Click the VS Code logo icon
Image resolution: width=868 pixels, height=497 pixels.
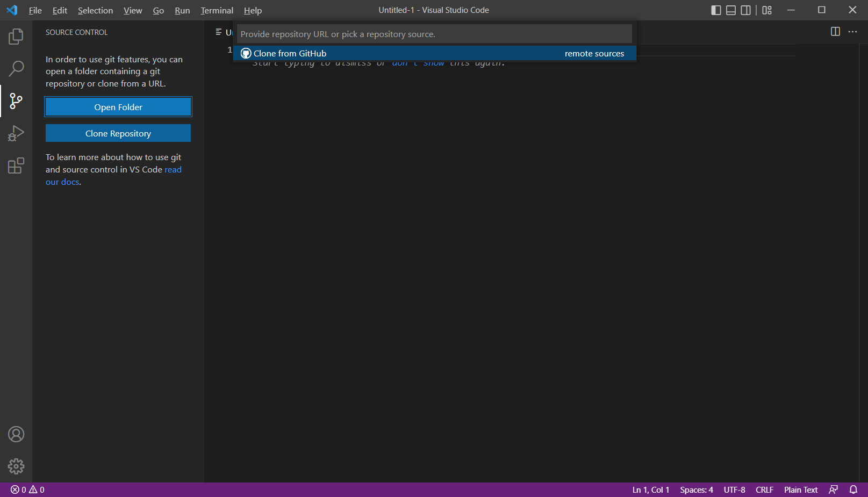12,10
